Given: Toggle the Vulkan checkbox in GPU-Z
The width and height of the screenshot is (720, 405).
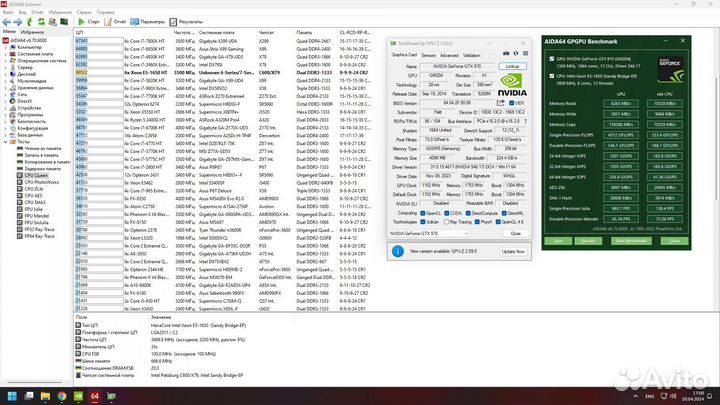Looking at the screenshot, I should coord(422,222).
